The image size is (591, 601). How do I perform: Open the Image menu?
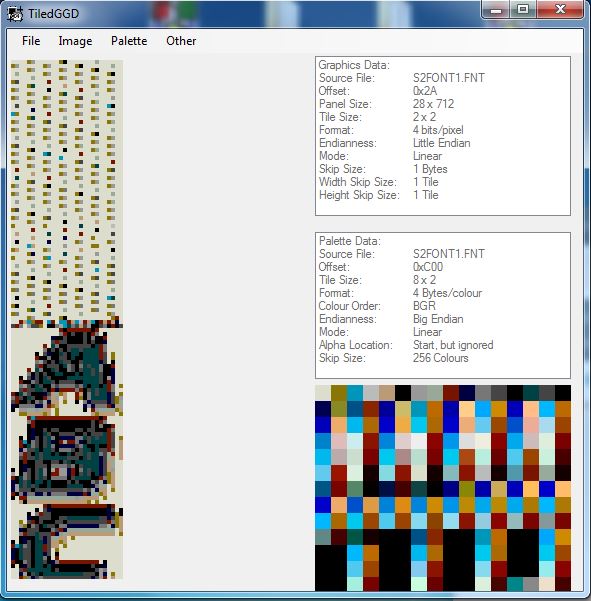[75, 41]
